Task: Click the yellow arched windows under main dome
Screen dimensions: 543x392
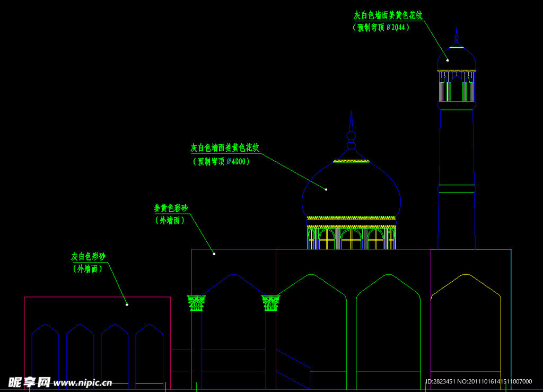Action: coord(351,239)
